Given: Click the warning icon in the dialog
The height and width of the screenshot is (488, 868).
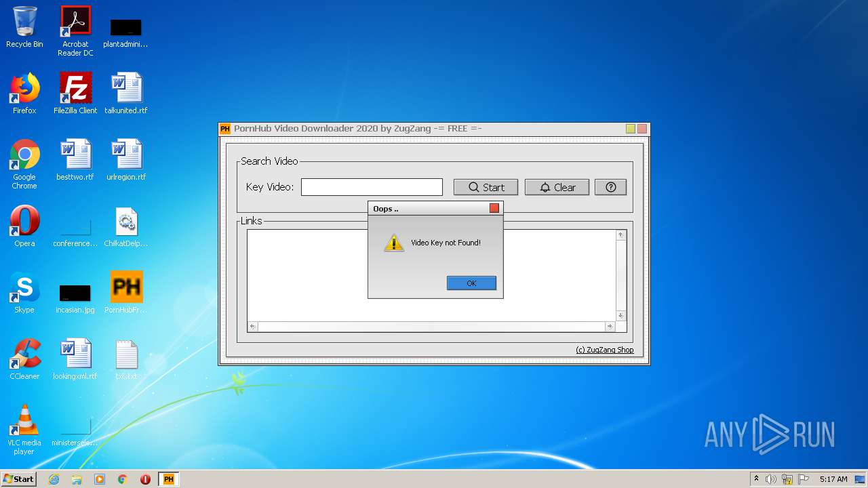Looking at the screenshot, I should point(393,243).
